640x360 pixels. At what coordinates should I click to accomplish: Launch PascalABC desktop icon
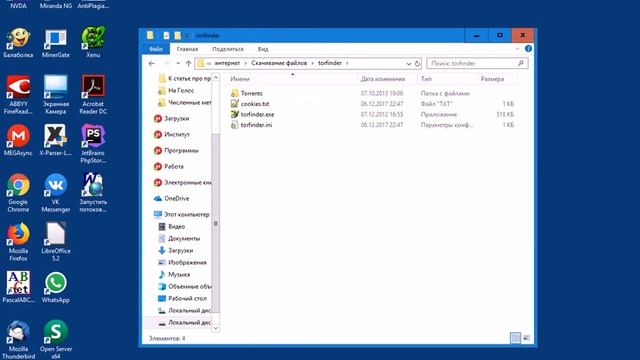coord(18,287)
